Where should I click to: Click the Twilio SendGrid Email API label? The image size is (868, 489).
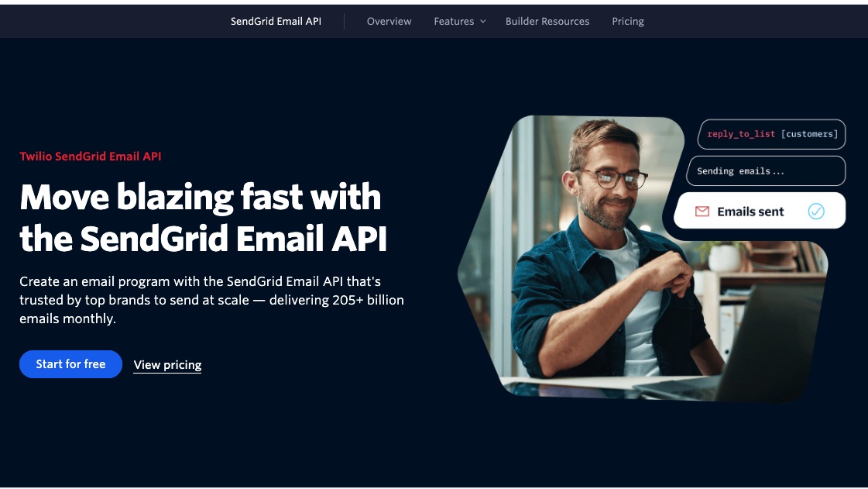point(91,157)
